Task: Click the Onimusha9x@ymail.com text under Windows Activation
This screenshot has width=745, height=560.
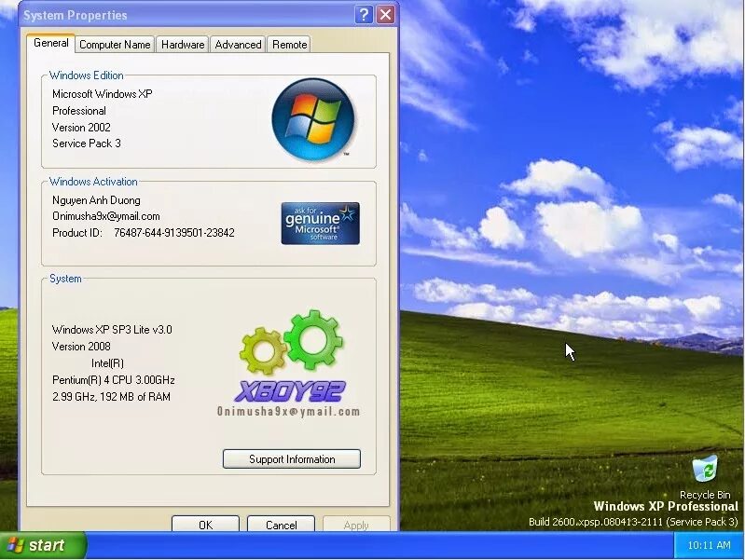Action: [x=106, y=216]
